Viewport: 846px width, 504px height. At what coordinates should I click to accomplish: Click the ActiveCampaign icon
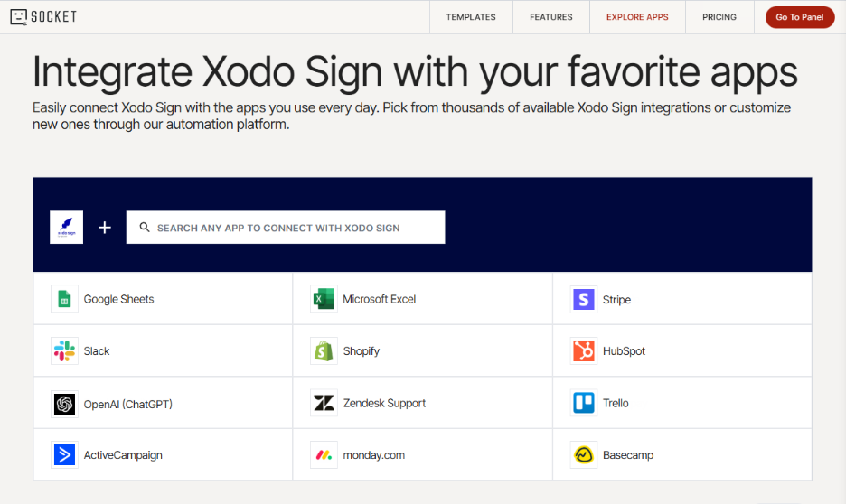point(64,455)
